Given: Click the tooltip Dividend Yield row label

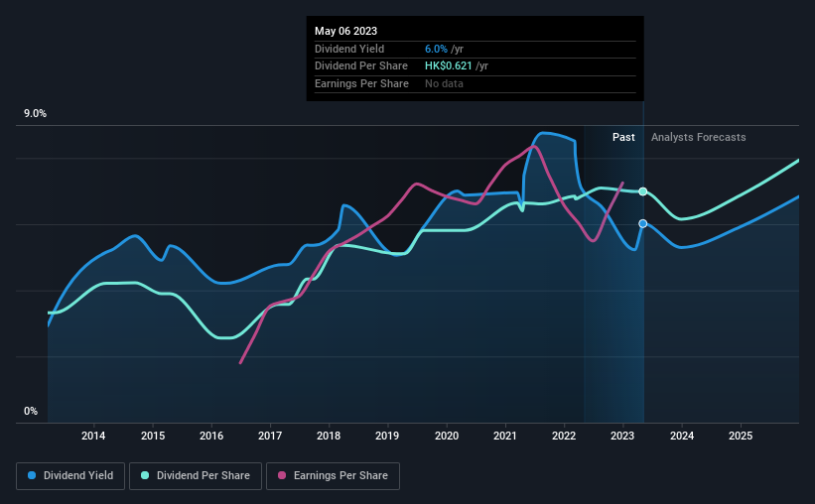Looking at the screenshot, I should [x=349, y=49].
